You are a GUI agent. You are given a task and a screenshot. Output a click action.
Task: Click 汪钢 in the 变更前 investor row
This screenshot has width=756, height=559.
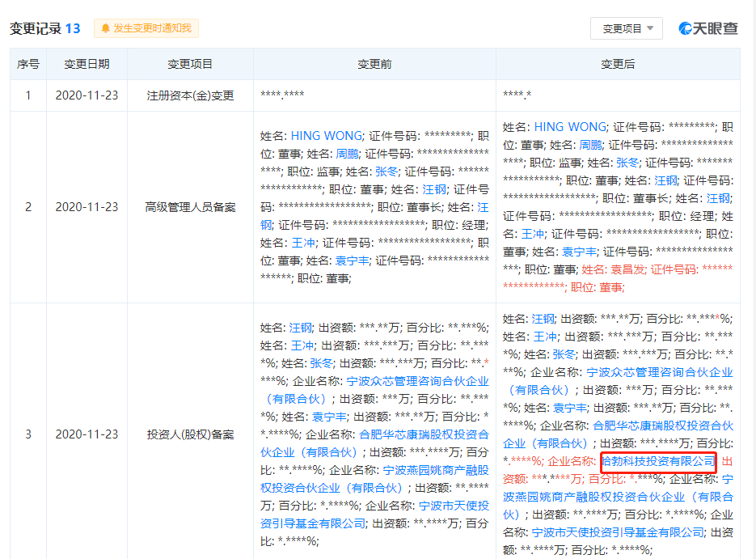(x=301, y=328)
